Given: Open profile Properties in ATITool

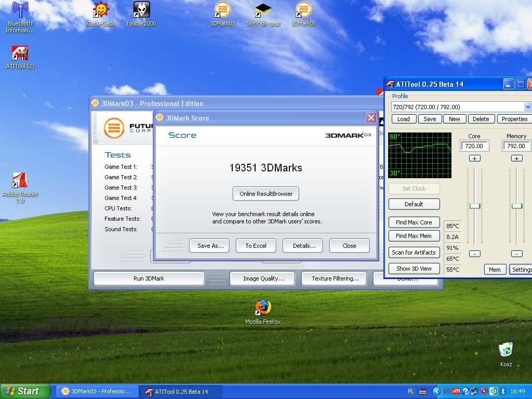Looking at the screenshot, I should 514,119.
